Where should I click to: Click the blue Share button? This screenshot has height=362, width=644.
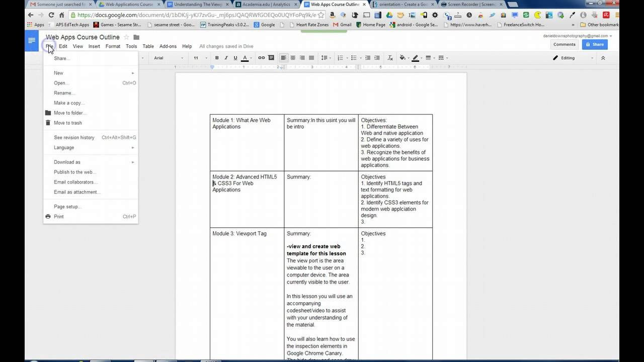tap(594, 44)
